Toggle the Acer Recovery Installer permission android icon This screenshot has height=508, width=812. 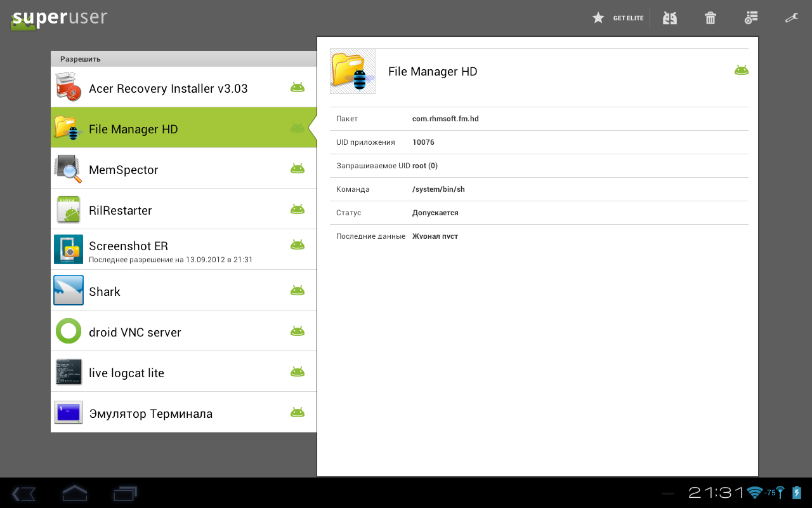[x=298, y=88]
